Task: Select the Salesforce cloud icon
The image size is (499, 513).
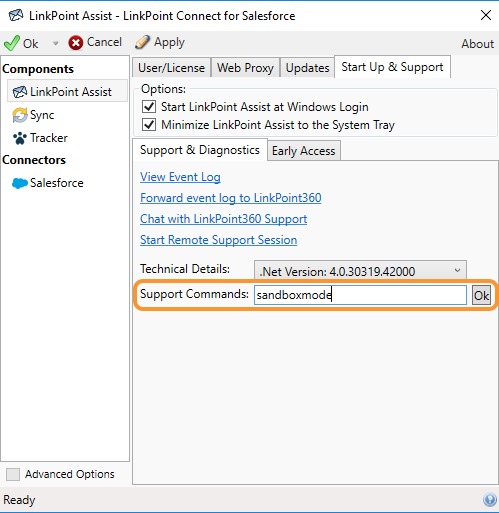Action: click(20, 183)
